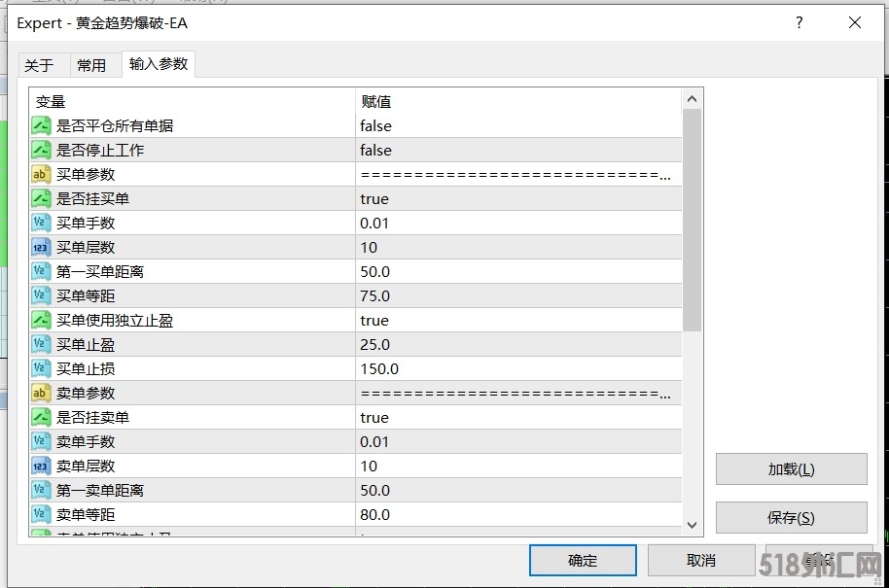Click the string icon beside 买单参数
The image size is (889, 588).
point(41,174)
